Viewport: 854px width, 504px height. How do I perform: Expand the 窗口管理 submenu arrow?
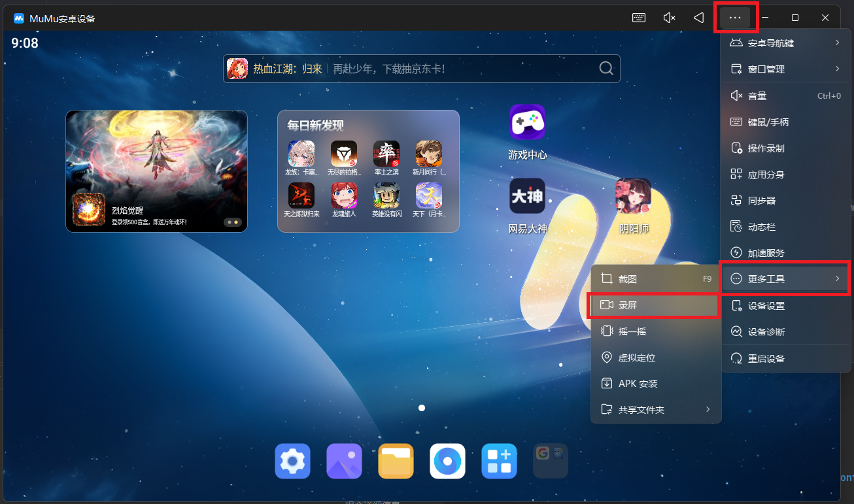click(x=837, y=69)
